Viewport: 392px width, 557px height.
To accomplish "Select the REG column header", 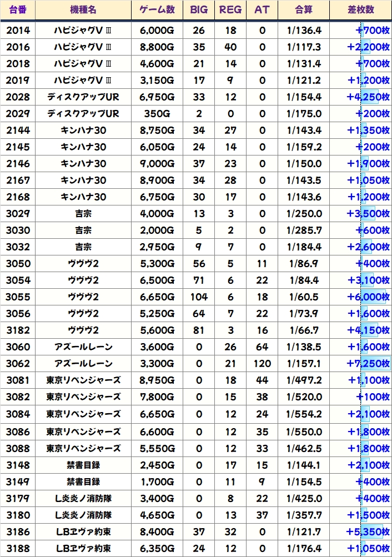I will (230, 10).
